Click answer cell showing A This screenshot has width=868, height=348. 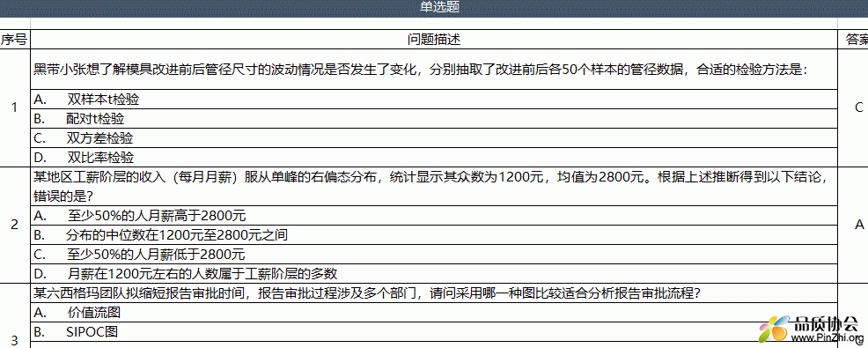click(x=853, y=225)
